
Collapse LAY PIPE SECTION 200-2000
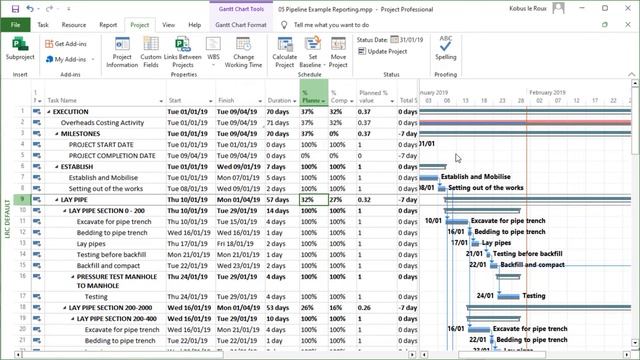[65, 308]
